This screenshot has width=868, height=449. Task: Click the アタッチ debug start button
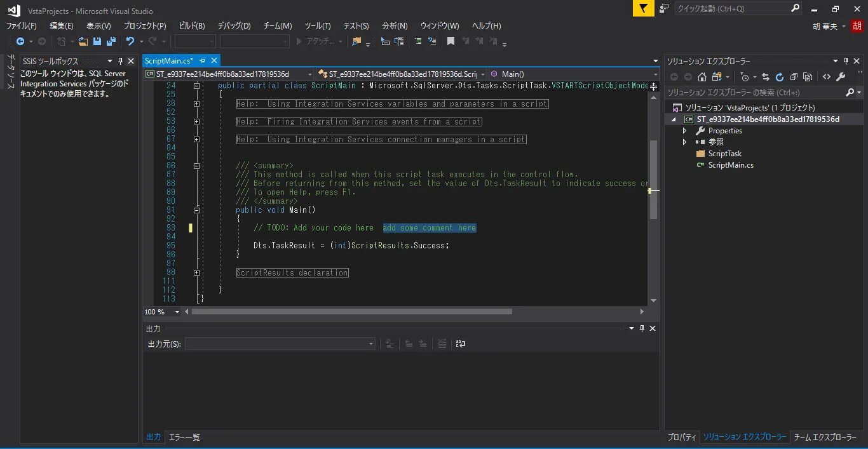(316, 41)
